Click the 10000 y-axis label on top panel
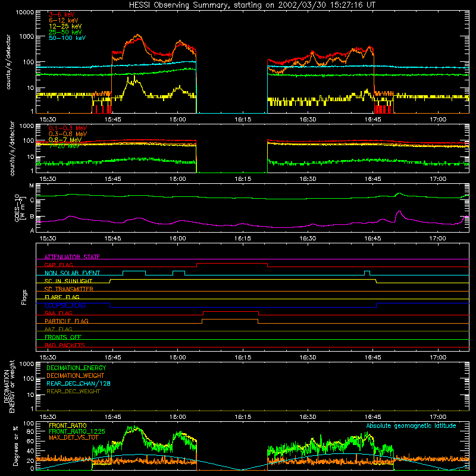Screen dimensions: 476x476 (25, 12)
